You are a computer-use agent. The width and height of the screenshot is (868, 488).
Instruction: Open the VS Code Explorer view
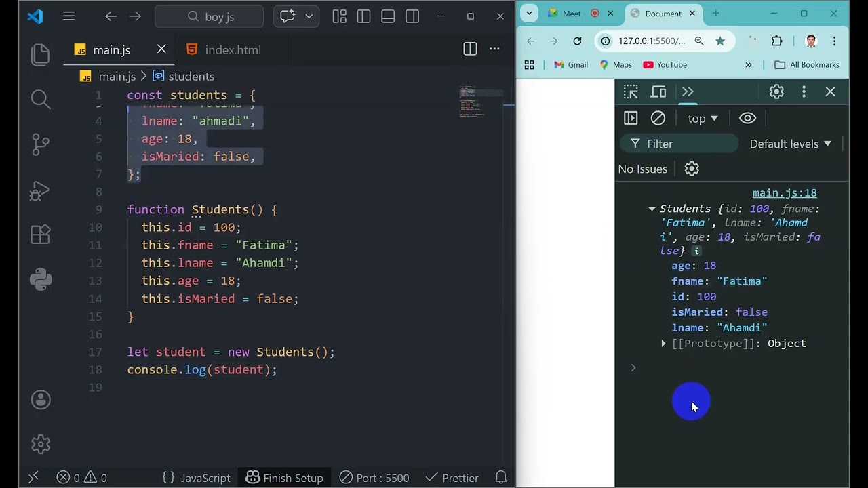point(41,55)
